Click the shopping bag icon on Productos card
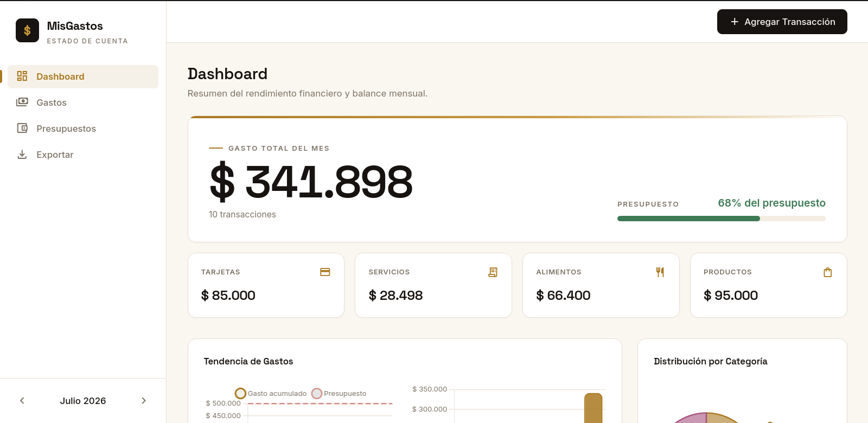This screenshot has width=868, height=423. click(x=828, y=272)
